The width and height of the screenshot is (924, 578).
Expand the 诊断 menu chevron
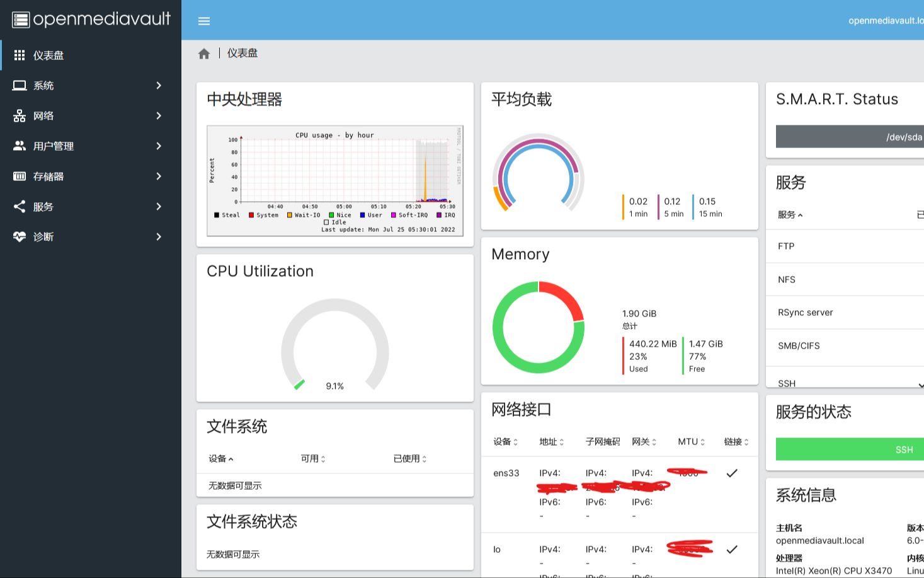coord(159,236)
